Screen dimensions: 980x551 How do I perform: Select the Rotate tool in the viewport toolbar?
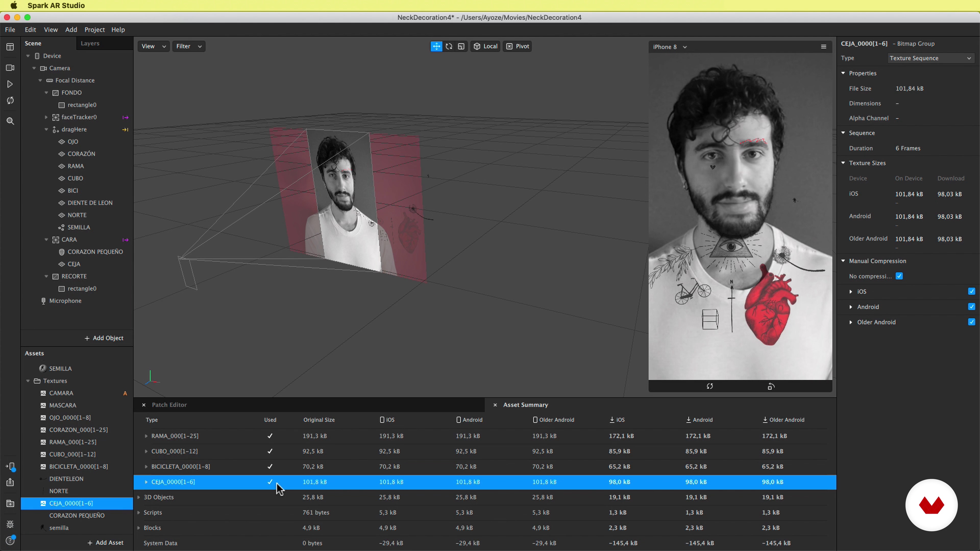(x=449, y=46)
